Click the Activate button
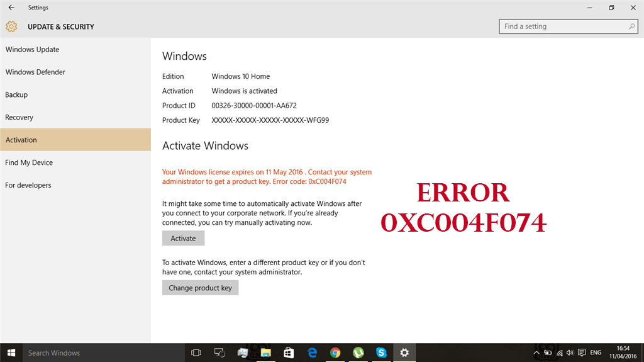 click(183, 239)
